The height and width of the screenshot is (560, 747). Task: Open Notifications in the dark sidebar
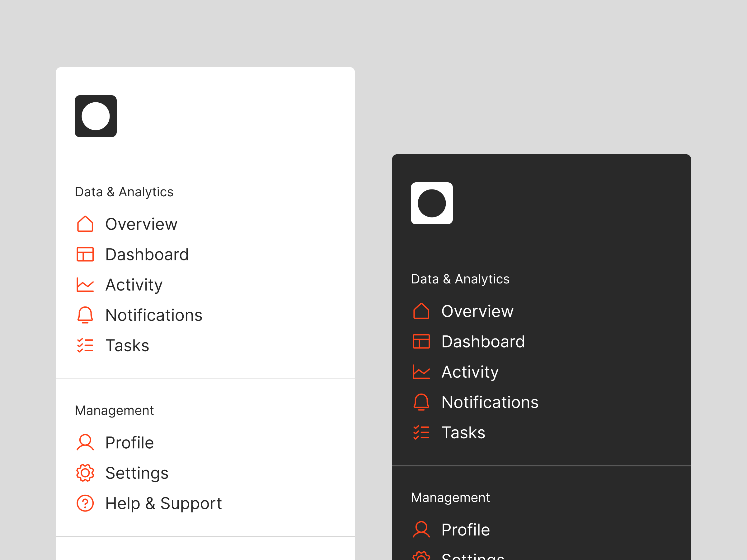pos(490,402)
